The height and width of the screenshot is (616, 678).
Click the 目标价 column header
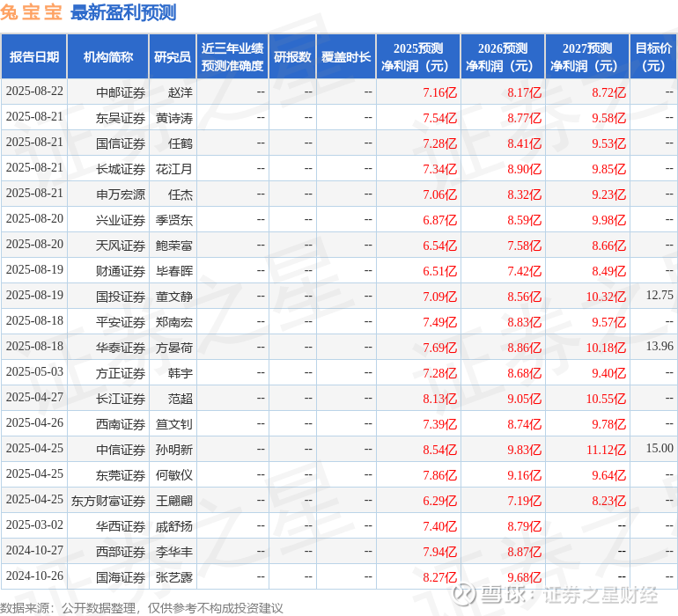(x=653, y=56)
